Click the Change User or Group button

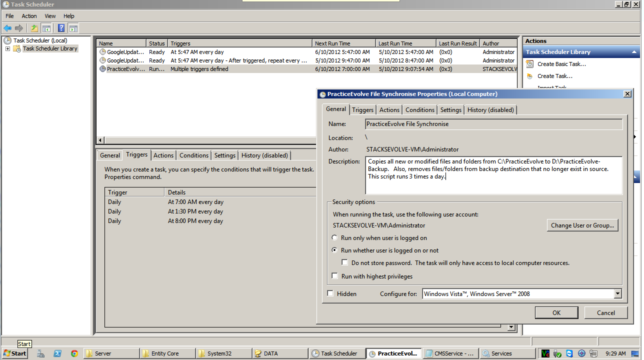[582, 225]
